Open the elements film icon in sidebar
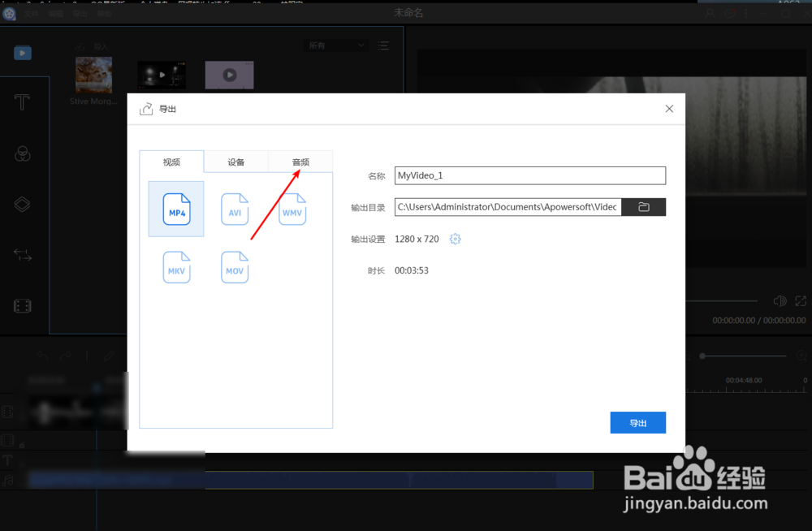The width and height of the screenshot is (812, 531). tap(22, 305)
